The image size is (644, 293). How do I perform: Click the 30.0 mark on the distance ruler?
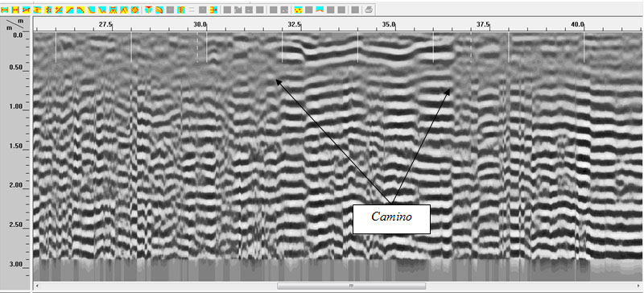[x=200, y=24]
